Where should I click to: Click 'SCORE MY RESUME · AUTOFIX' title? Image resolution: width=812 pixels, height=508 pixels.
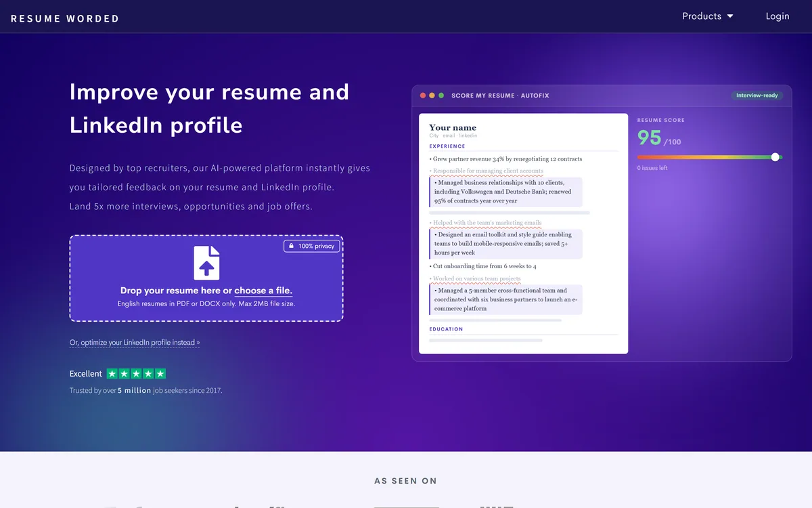(500, 96)
